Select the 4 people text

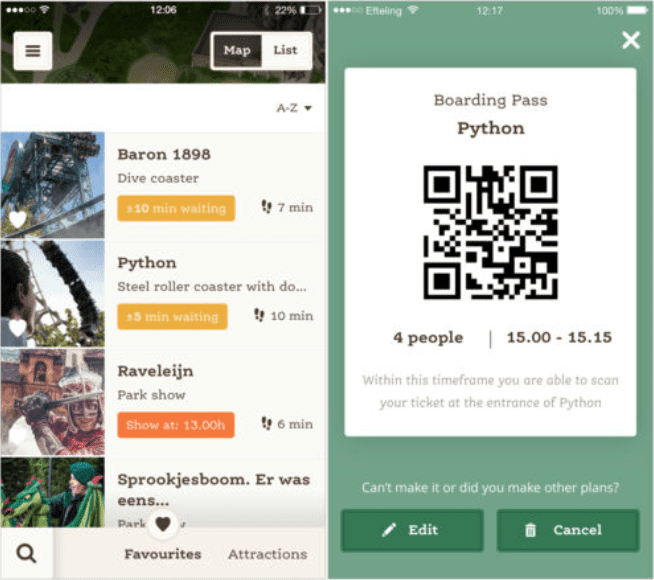coord(428,337)
